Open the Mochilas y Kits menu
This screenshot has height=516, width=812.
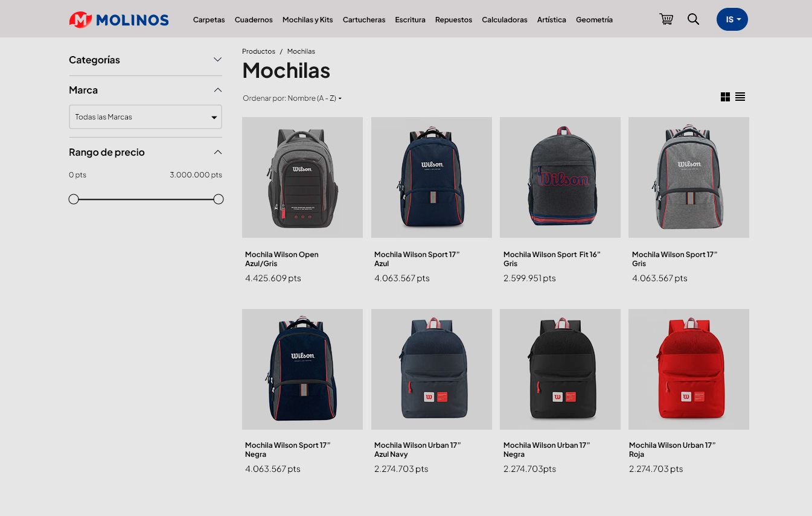307,20
